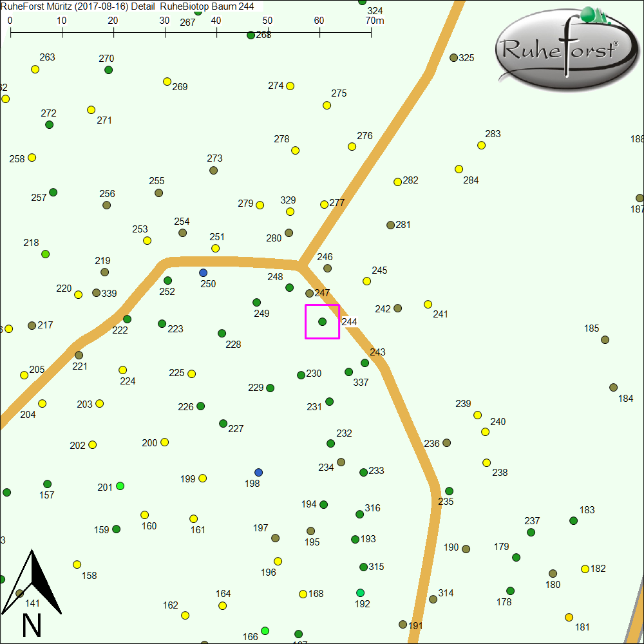
Task: Click the light green marker for tree 218
Action: (x=45, y=254)
